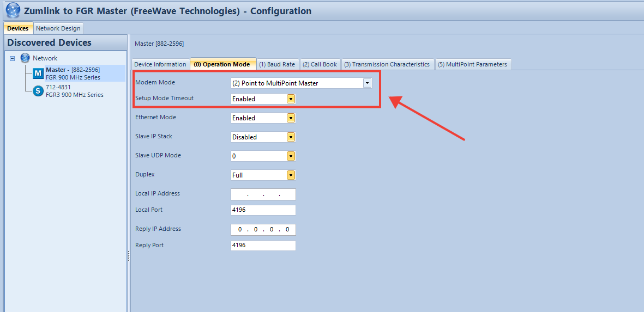644x312 pixels.
Task: Open Slave UDP Mode dropdown arrow
Action: point(291,156)
